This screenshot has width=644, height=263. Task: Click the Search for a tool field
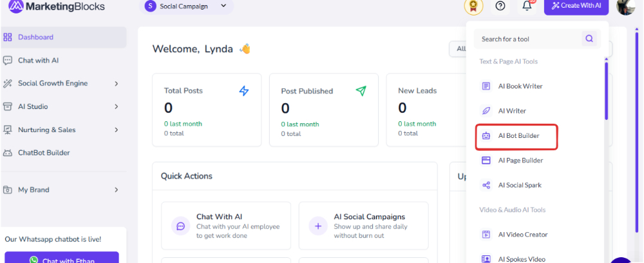click(528, 39)
